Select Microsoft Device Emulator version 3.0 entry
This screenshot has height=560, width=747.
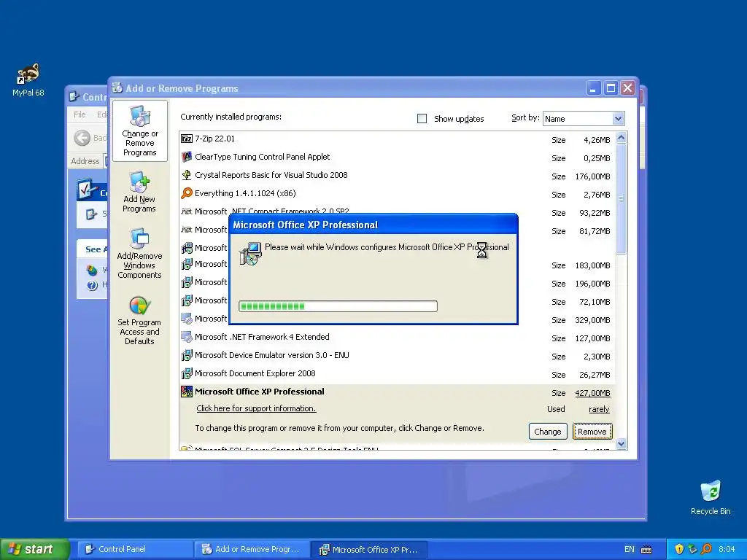(398, 355)
